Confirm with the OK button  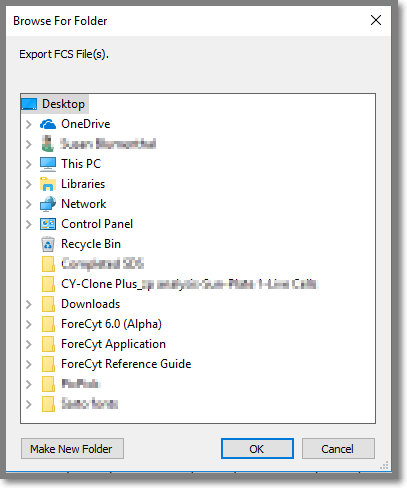click(257, 449)
